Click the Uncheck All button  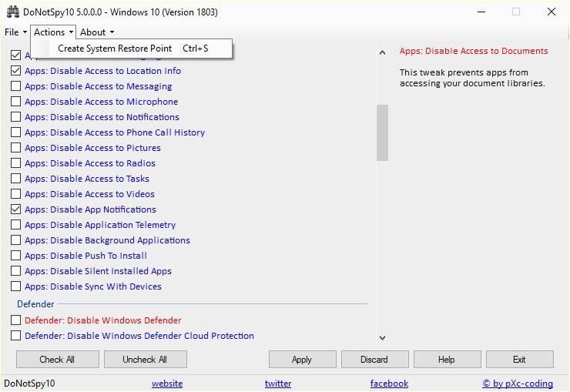click(145, 360)
